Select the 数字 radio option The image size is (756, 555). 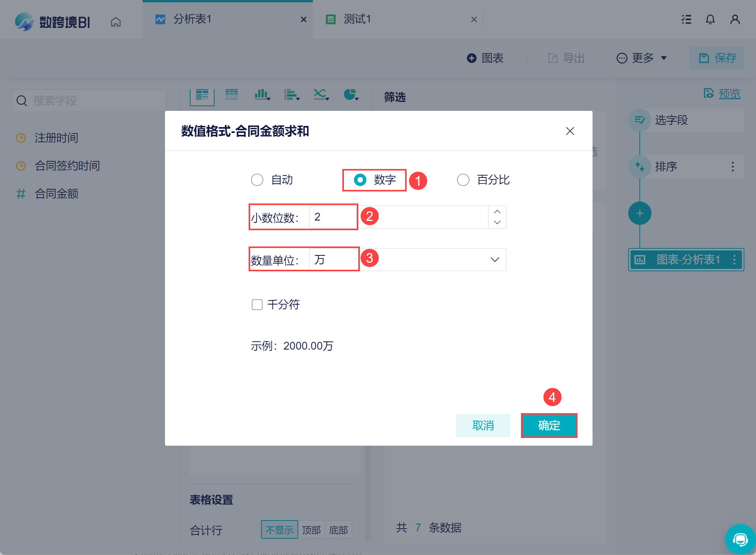(360, 180)
